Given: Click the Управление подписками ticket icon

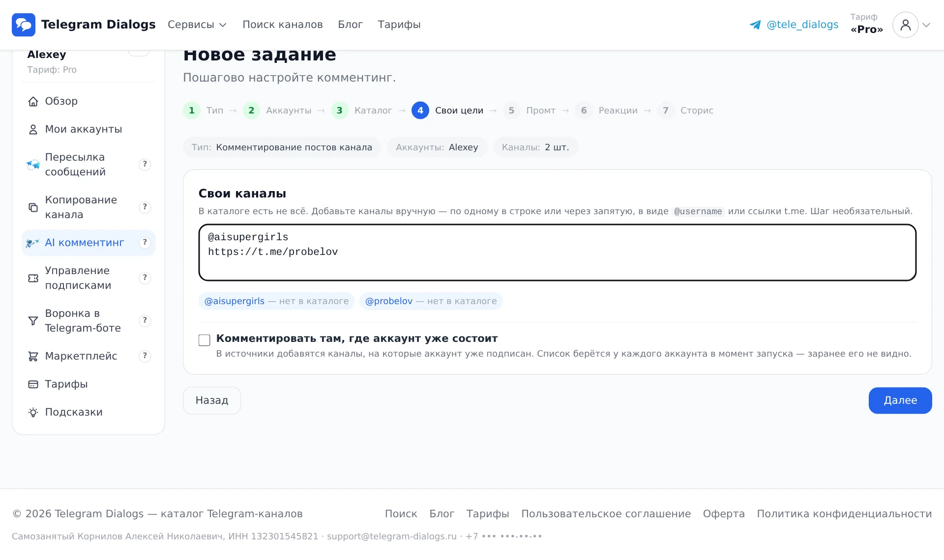Looking at the screenshot, I should click(33, 278).
